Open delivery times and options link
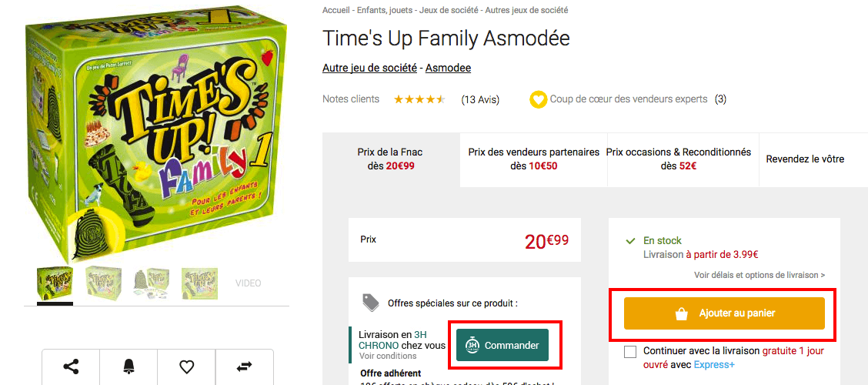Image resolution: width=868 pixels, height=385 pixels. (x=759, y=275)
